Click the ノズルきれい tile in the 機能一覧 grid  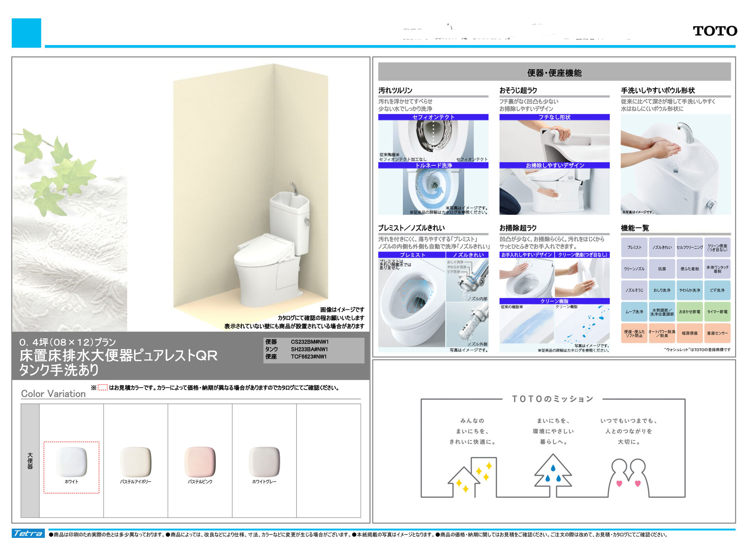click(662, 248)
